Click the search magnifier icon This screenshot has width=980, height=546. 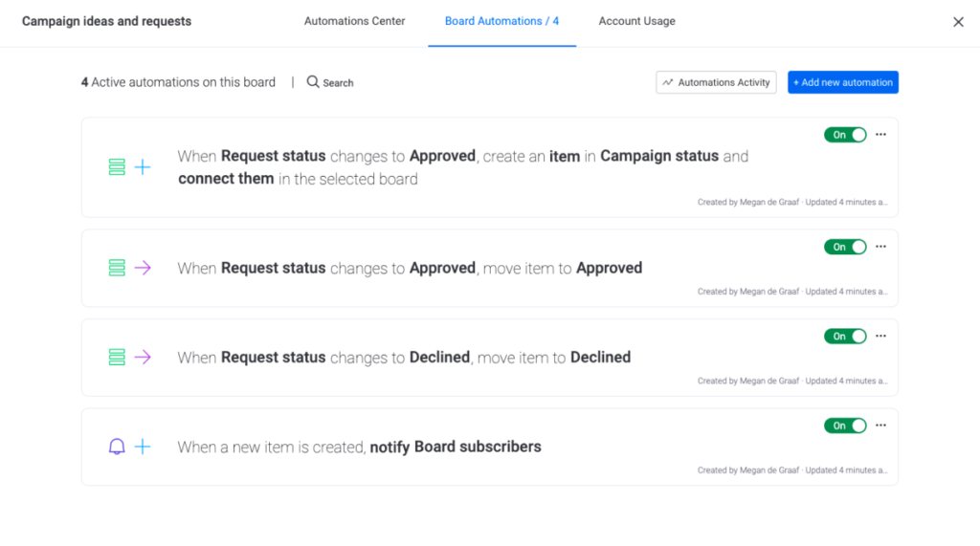pyautogui.click(x=313, y=82)
